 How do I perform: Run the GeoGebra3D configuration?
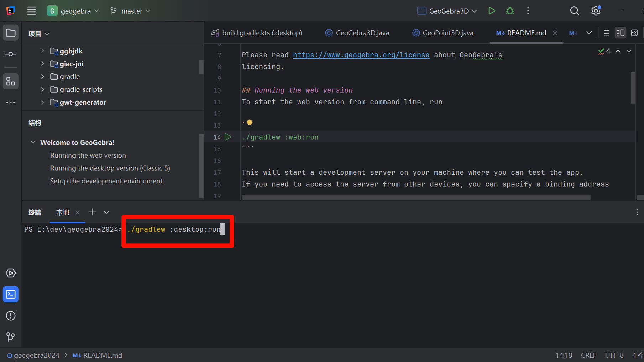point(492,11)
